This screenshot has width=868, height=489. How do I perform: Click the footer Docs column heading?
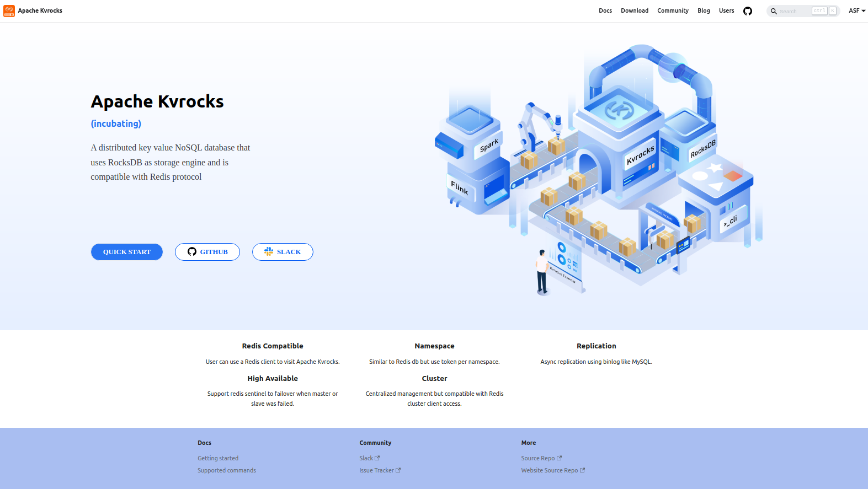[205, 443]
